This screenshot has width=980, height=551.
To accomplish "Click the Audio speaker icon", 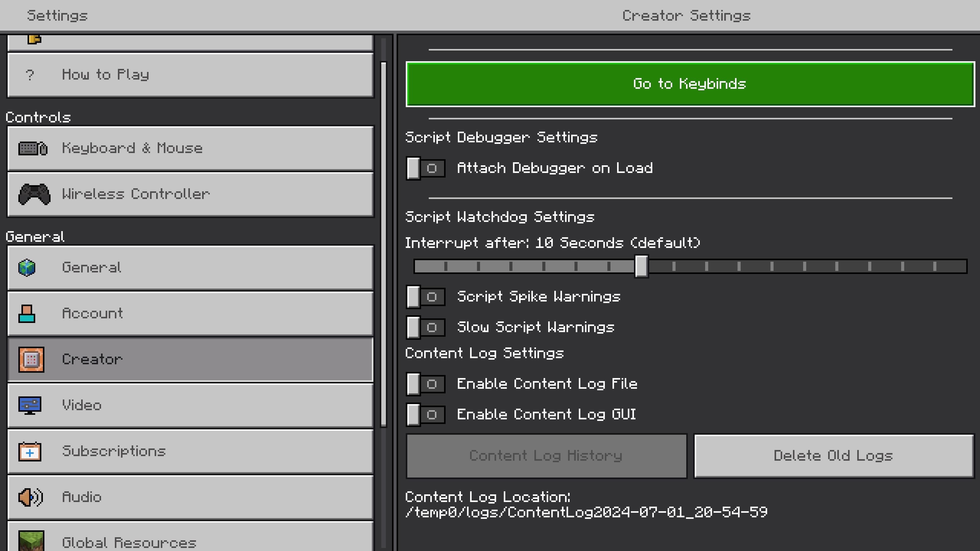I will point(30,497).
